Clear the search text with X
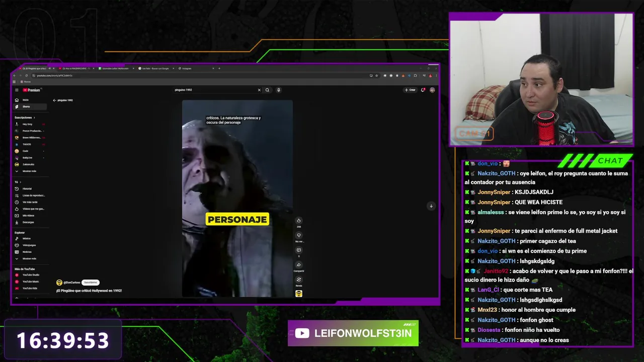The width and height of the screenshot is (644, 362). 259,90
